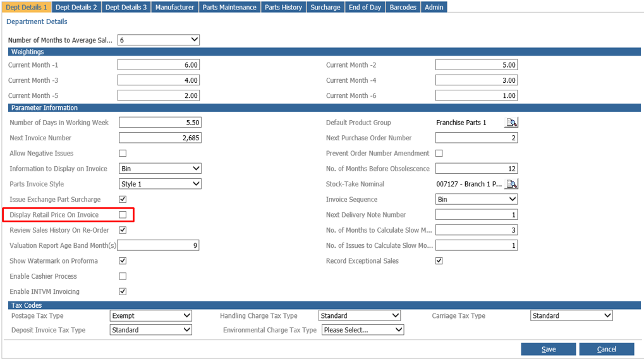Expand Invoice Sequence dropdown
This screenshot has height=359, width=644.
477,199
